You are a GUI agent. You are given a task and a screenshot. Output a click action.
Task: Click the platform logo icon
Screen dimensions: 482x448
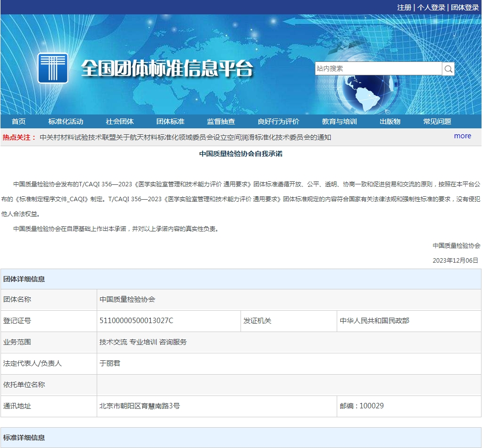coord(53,68)
